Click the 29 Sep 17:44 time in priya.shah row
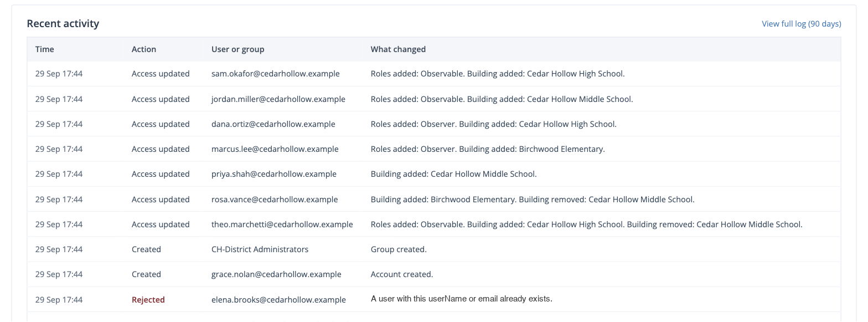 59,174
